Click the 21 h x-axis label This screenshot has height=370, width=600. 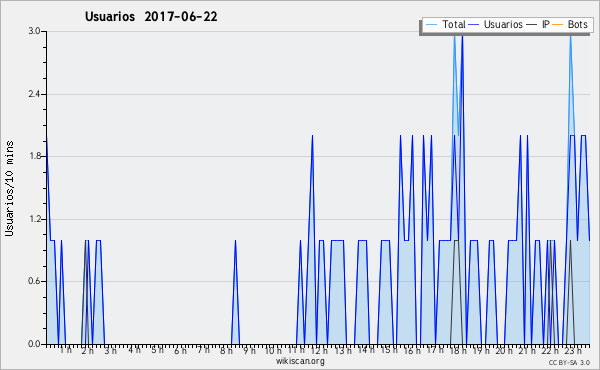pyautogui.click(x=528, y=350)
